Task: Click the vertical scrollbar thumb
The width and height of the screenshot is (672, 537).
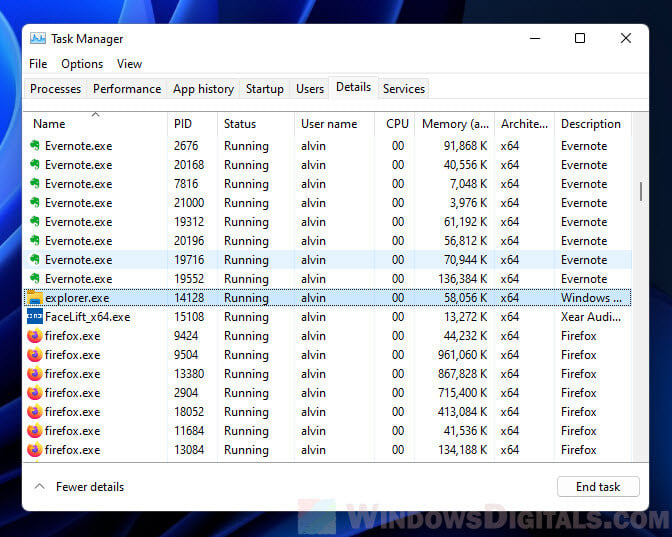Action: tap(641, 191)
